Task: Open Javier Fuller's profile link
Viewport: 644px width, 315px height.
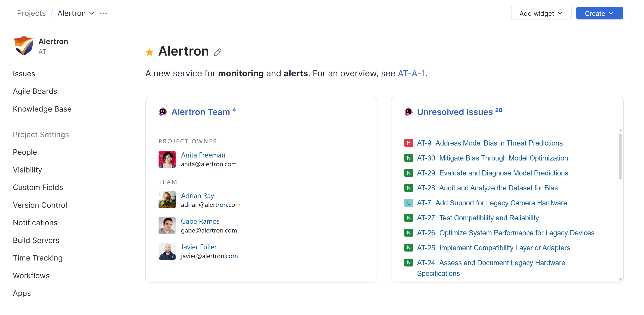Action: (199, 247)
